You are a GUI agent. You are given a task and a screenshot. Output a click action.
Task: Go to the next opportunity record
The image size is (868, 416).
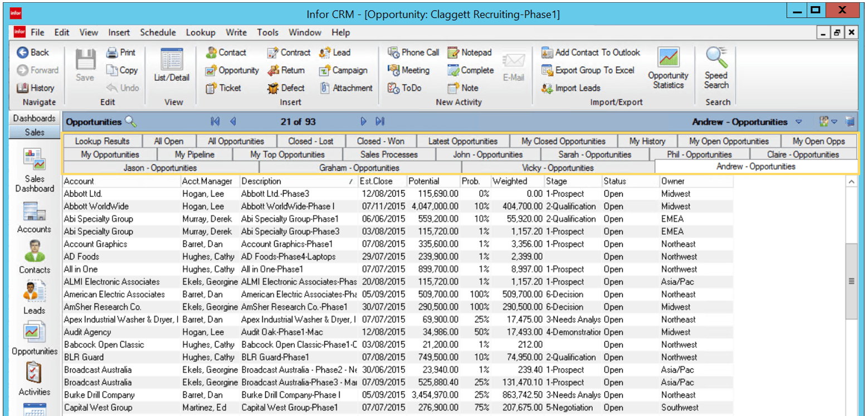point(363,121)
